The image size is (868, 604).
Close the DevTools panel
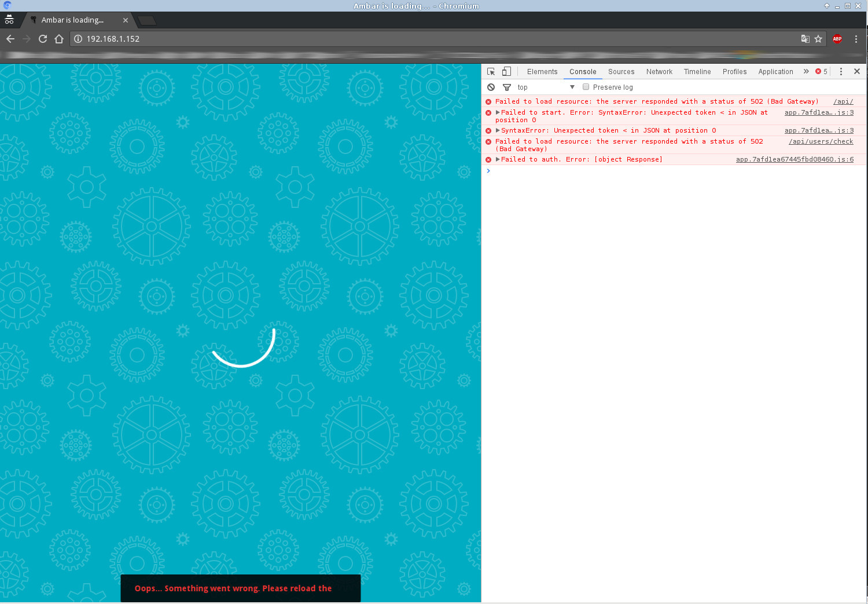click(x=857, y=71)
